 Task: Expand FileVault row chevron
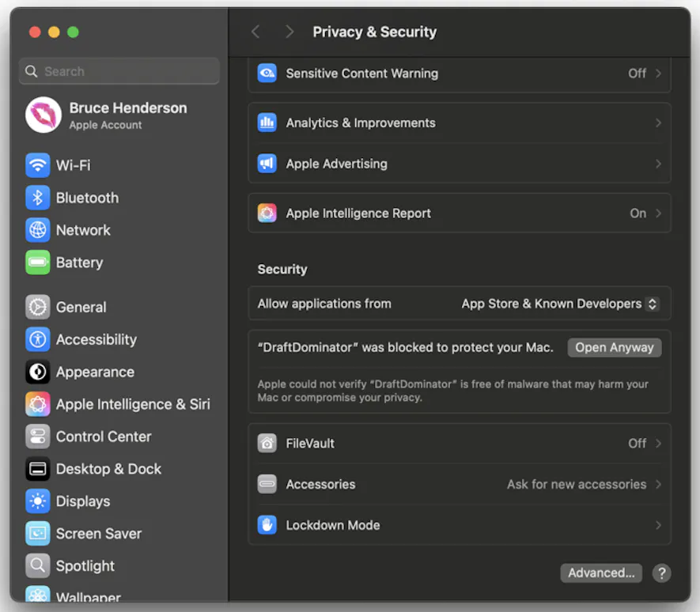(658, 444)
